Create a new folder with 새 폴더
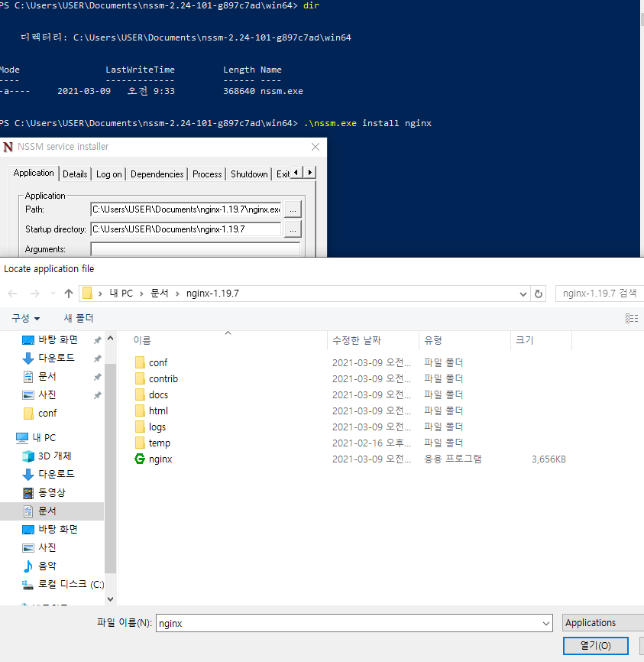Image resolution: width=644 pixels, height=662 pixels. [x=79, y=318]
